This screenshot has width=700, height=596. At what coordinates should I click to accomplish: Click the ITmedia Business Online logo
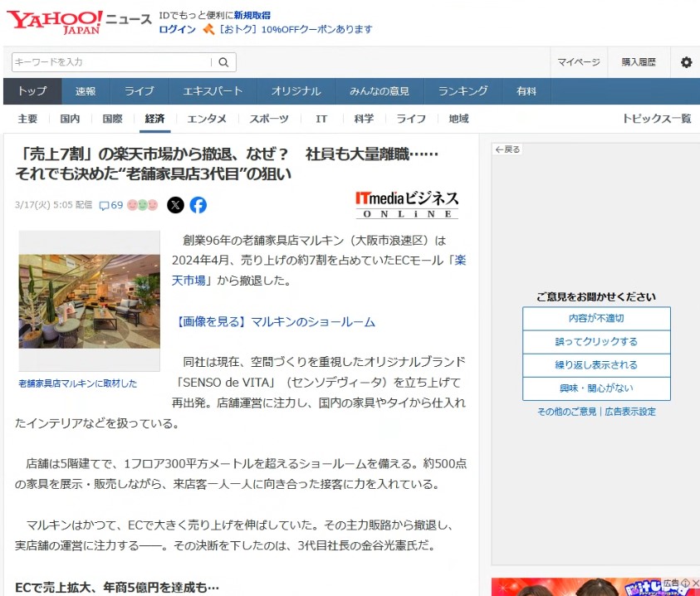[406, 204]
